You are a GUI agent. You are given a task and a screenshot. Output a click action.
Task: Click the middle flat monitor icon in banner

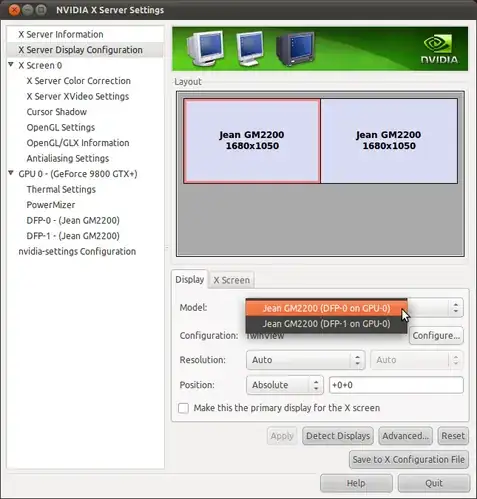[x=250, y=49]
